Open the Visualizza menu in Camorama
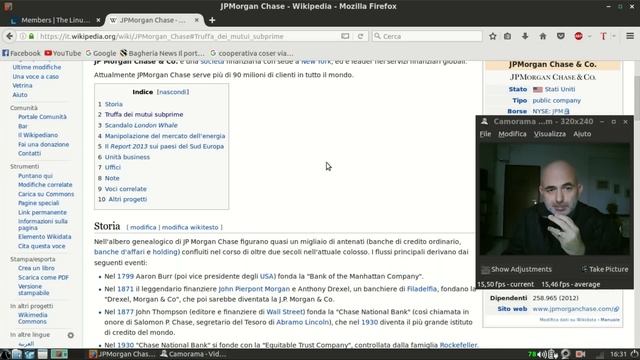Screen dimensions: 640x360 coord(550,134)
